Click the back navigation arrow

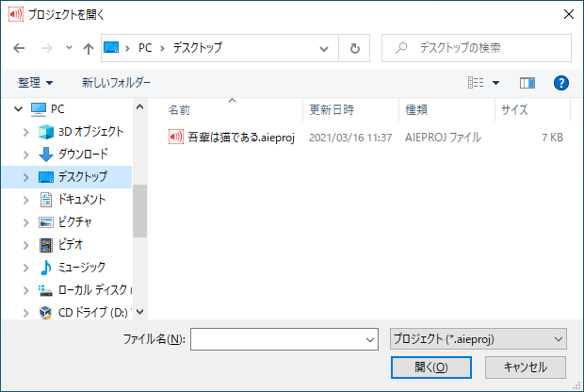[19, 48]
